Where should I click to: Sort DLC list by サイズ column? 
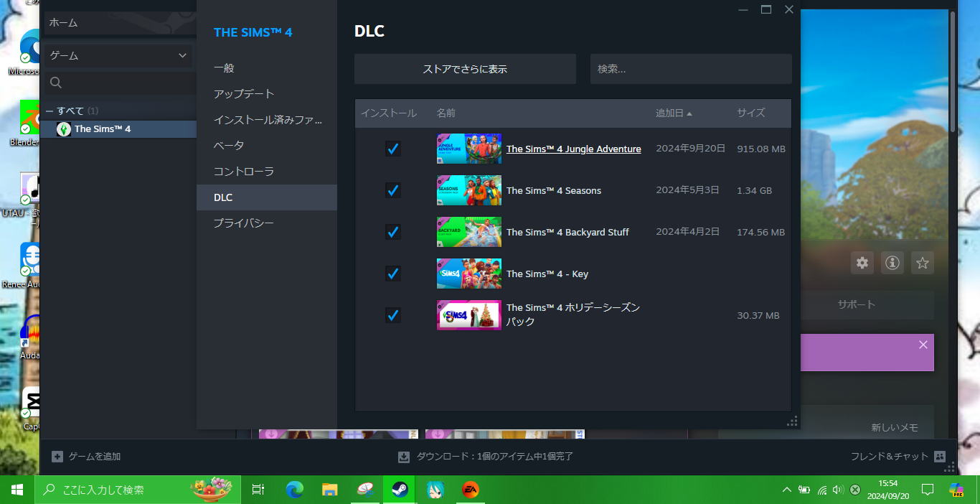(751, 113)
